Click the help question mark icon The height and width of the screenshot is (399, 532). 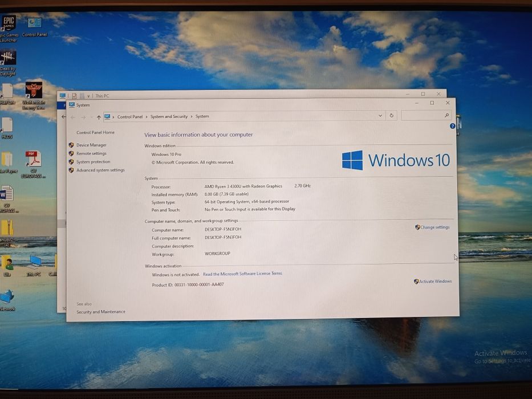tap(452, 126)
